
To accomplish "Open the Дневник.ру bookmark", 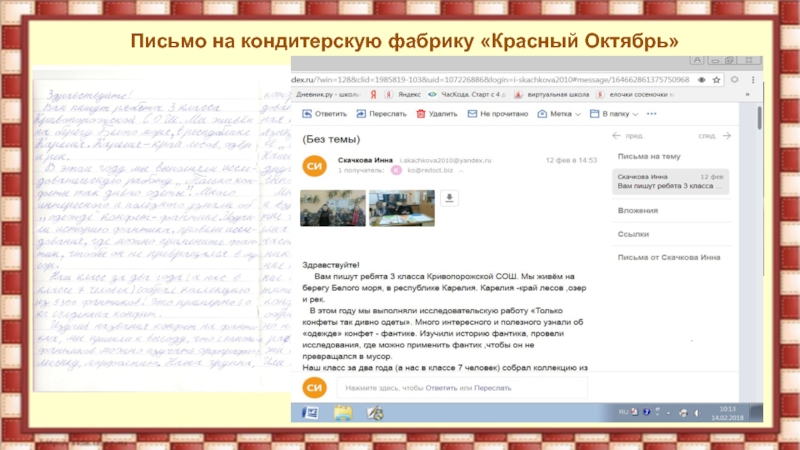I will point(328,94).
